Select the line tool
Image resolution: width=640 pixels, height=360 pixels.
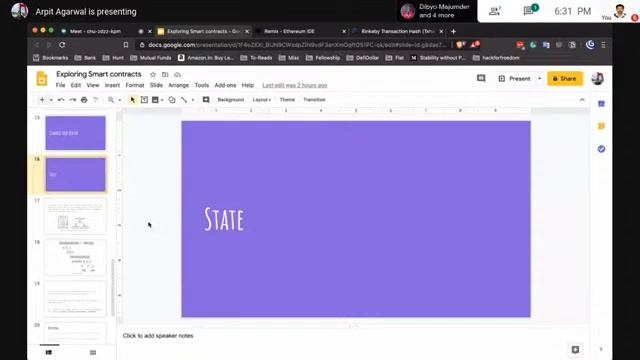[x=184, y=100]
